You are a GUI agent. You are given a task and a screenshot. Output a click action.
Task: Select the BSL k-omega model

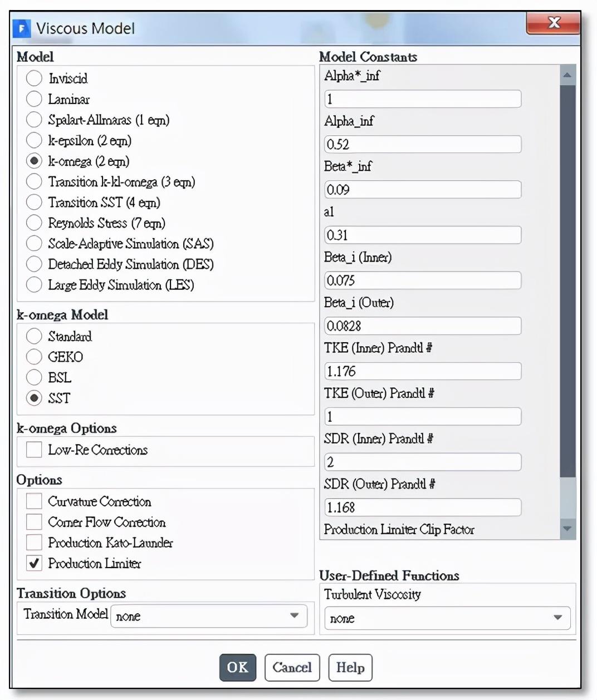pyautogui.click(x=34, y=377)
